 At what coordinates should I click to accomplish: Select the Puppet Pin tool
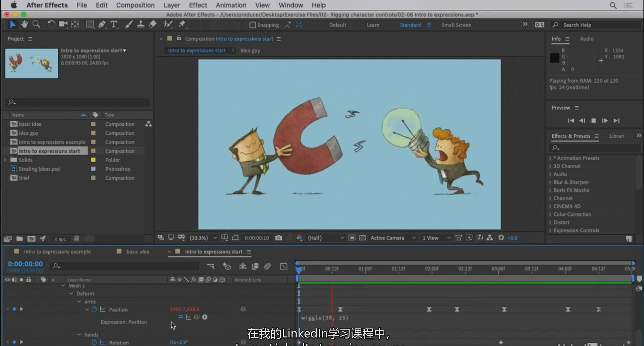coord(182,24)
